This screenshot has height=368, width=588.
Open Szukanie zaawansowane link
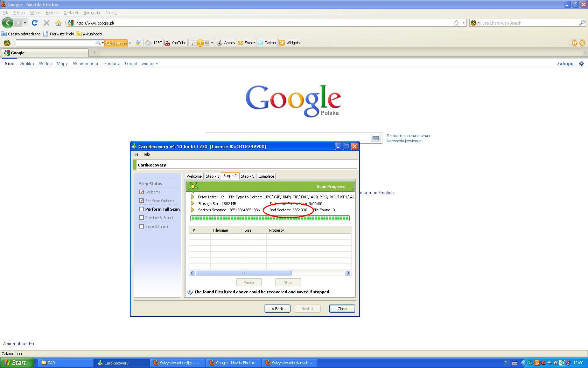click(x=409, y=136)
